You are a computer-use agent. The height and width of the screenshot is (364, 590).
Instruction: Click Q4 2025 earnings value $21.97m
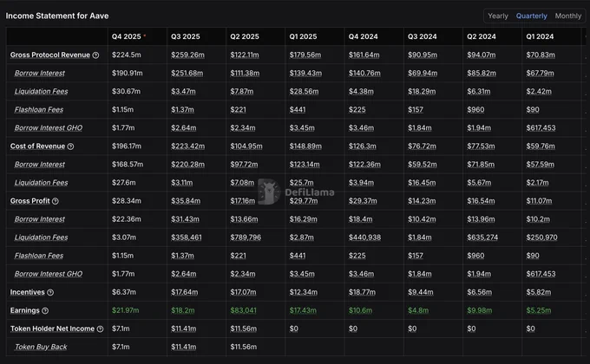tap(125, 310)
